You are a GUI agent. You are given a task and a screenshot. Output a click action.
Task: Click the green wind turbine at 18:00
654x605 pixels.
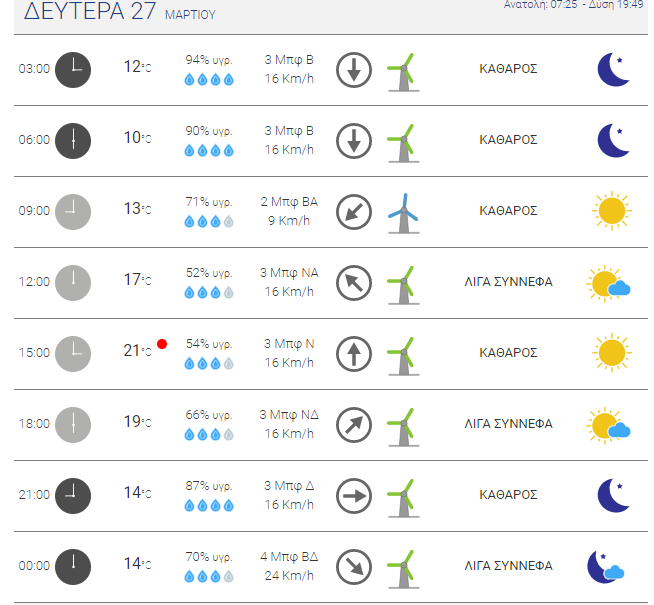point(403,427)
